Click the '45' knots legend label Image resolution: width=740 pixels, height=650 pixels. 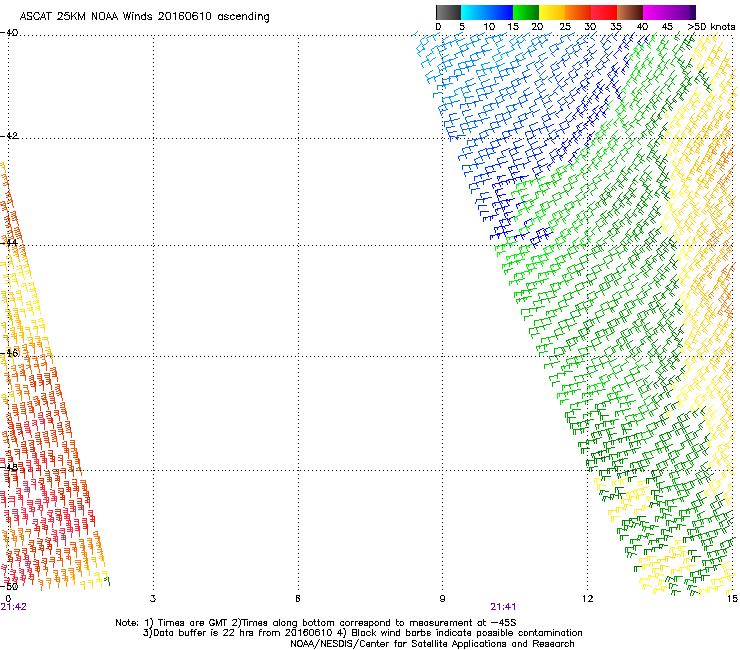tap(667, 27)
